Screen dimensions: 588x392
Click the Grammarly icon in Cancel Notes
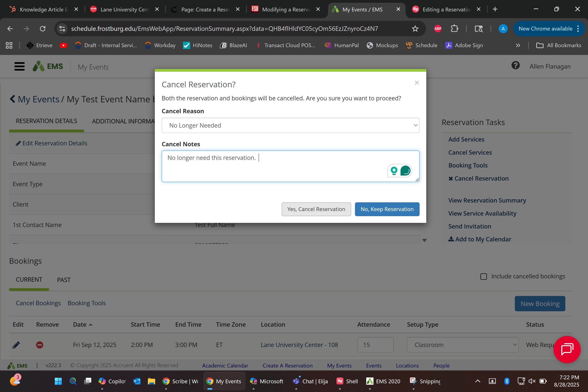(405, 171)
